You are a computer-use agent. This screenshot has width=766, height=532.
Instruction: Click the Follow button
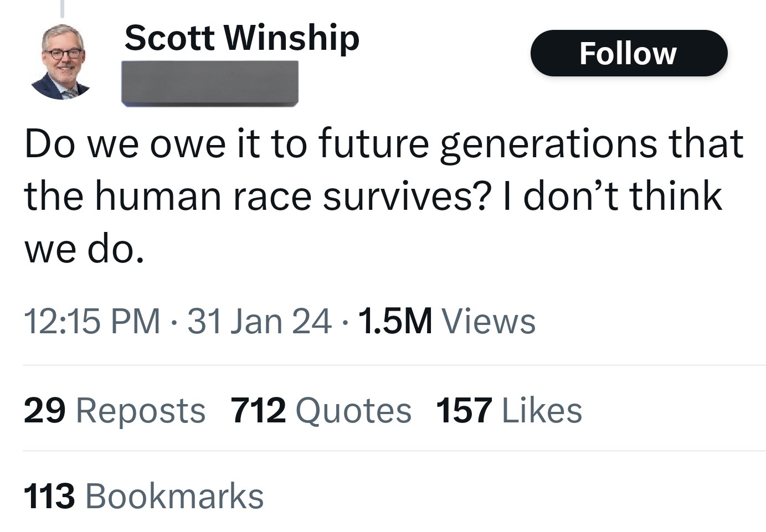[x=629, y=54]
